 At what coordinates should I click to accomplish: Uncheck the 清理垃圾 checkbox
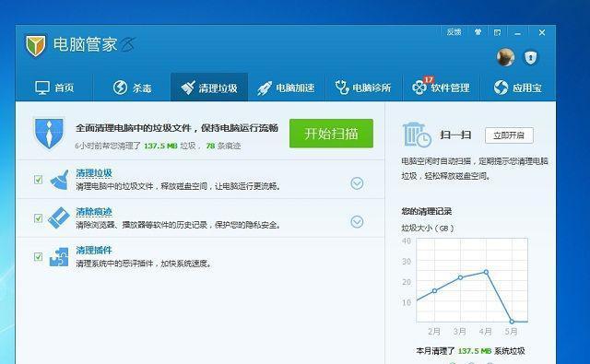[38, 180]
